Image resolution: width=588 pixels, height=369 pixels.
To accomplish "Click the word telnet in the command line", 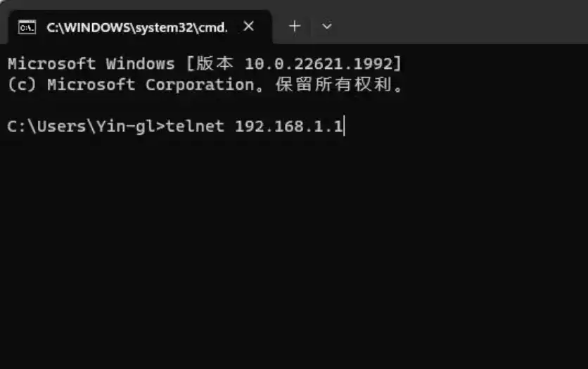I will coord(195,126).
